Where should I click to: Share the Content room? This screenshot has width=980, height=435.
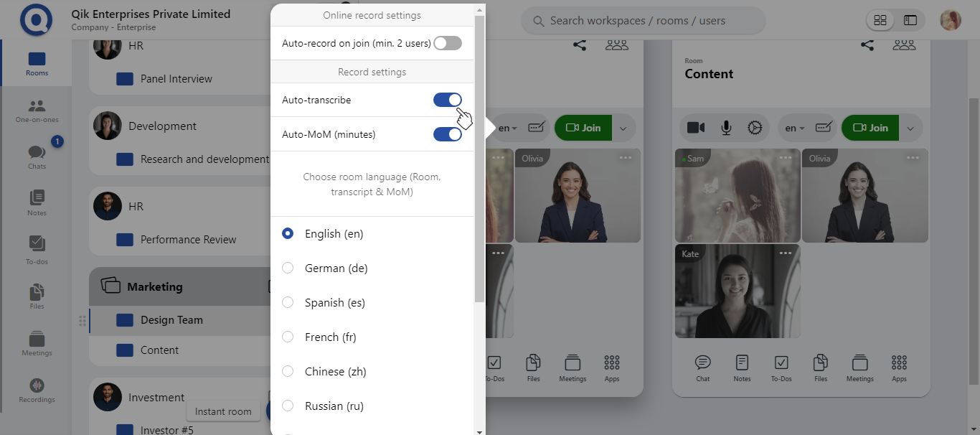867,44
